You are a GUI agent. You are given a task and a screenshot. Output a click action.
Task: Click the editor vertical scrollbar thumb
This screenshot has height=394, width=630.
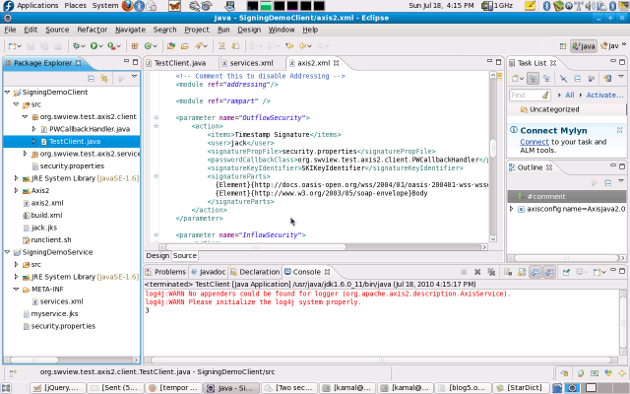click(x=493, y=148)
